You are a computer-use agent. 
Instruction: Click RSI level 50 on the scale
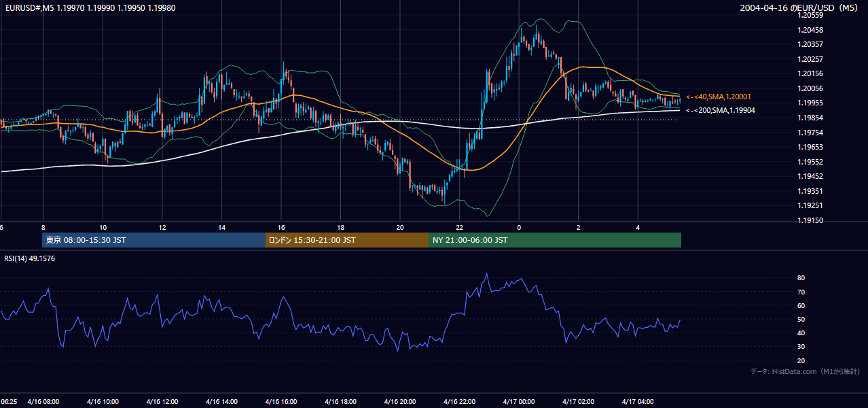point(801,319)
